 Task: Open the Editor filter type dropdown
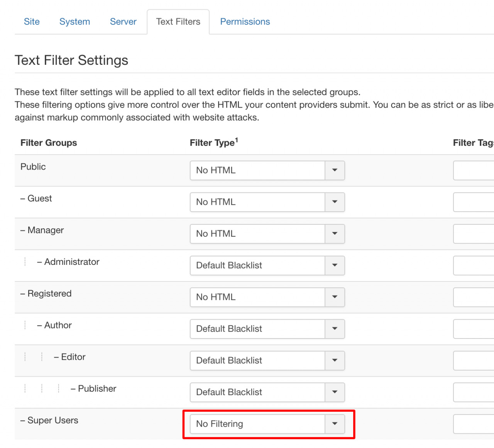(x=267, y=360)
